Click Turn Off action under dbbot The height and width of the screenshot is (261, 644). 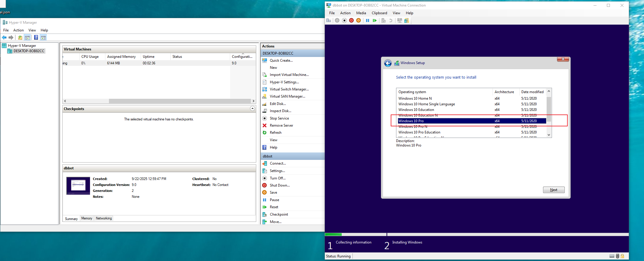[278, 178]
